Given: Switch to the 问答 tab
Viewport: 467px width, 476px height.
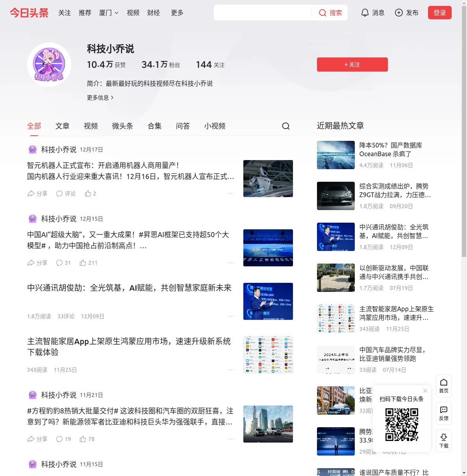Looking at the screenshot, I should coord(183,126).
